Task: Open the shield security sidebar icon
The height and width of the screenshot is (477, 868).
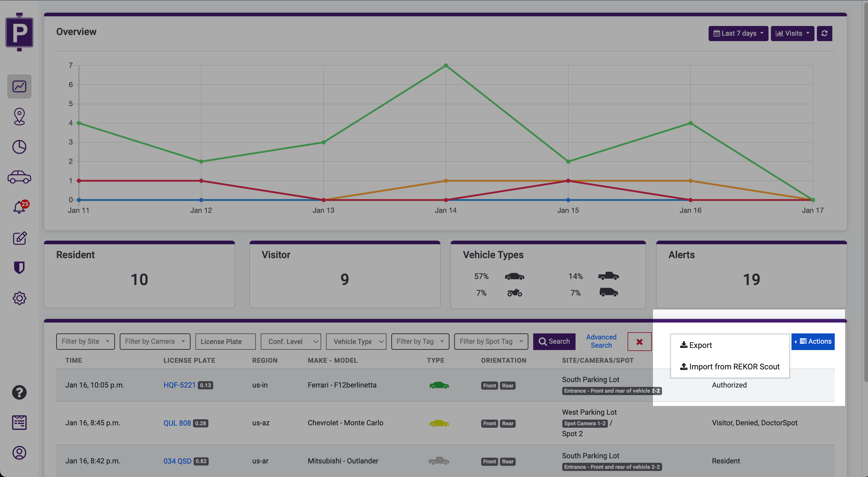Action: pyautogui.click(x=19, y=268)
